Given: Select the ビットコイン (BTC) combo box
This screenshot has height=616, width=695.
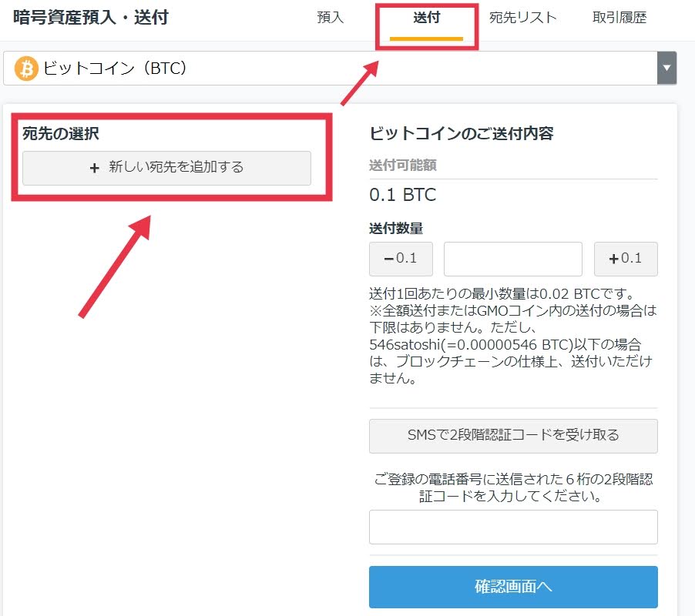Looking at the screenshot, I should point(340,68).
